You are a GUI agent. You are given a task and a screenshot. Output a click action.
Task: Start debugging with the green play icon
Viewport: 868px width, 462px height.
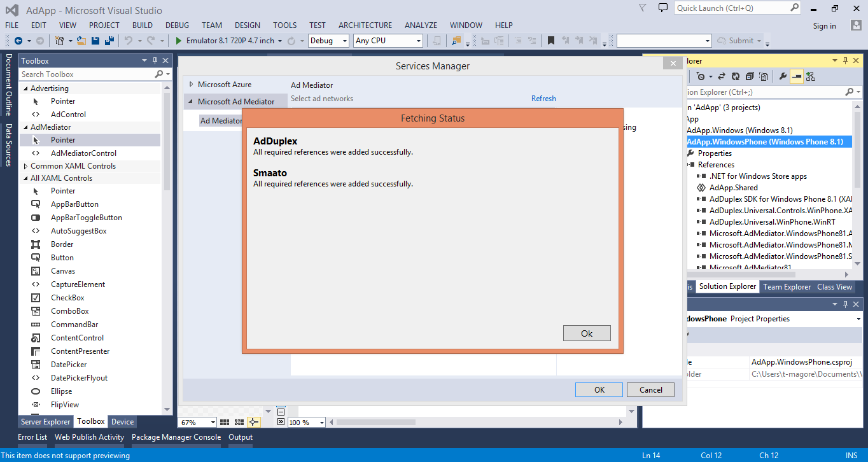[x=179, y=41]
